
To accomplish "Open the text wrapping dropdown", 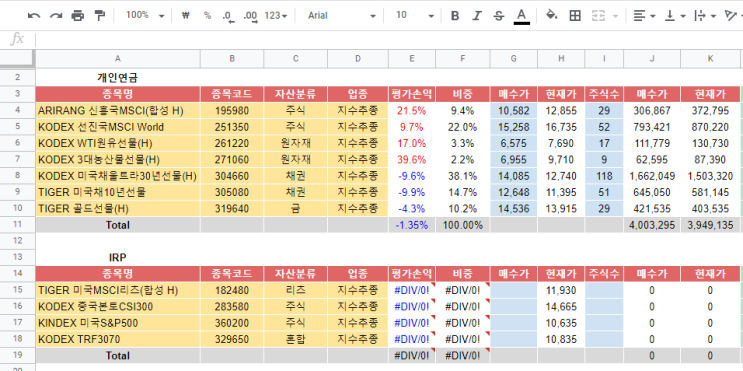I will (706, 16).
